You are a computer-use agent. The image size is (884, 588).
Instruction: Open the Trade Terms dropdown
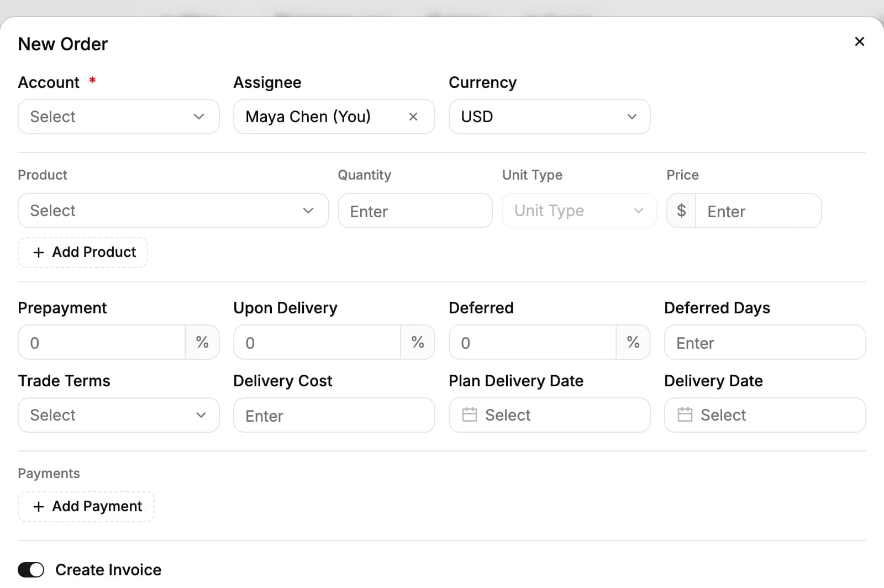118,415
